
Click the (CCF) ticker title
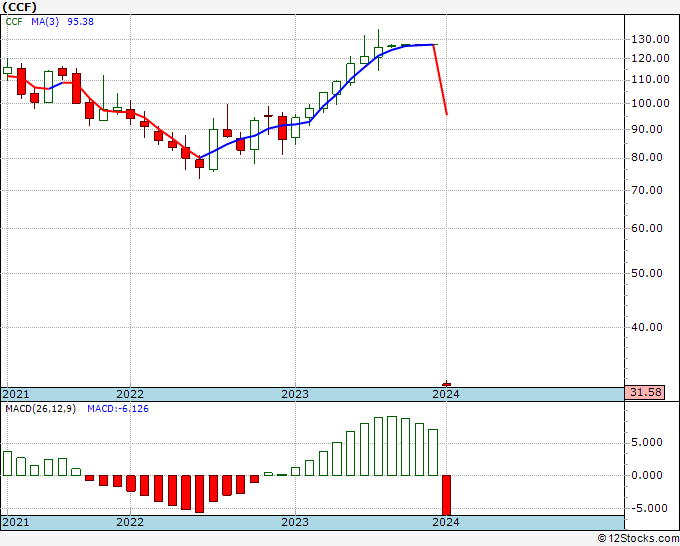pyautogui.click(x=20, y=7)
